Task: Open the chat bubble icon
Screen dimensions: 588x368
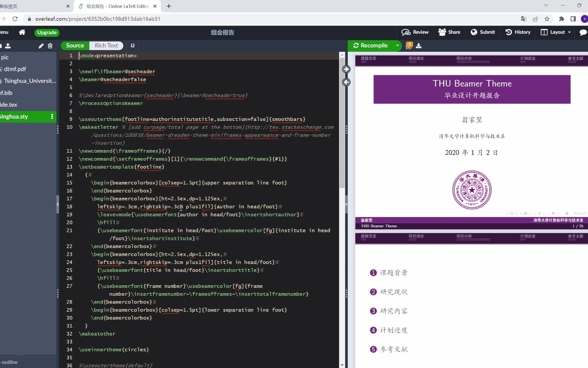Action: click(x=583, y=32)
